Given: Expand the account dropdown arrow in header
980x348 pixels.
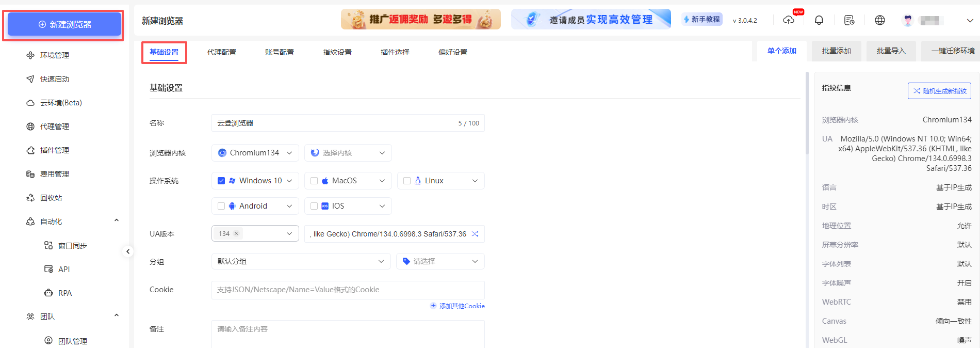Looking at the screenshot, I should click(970, 21).
